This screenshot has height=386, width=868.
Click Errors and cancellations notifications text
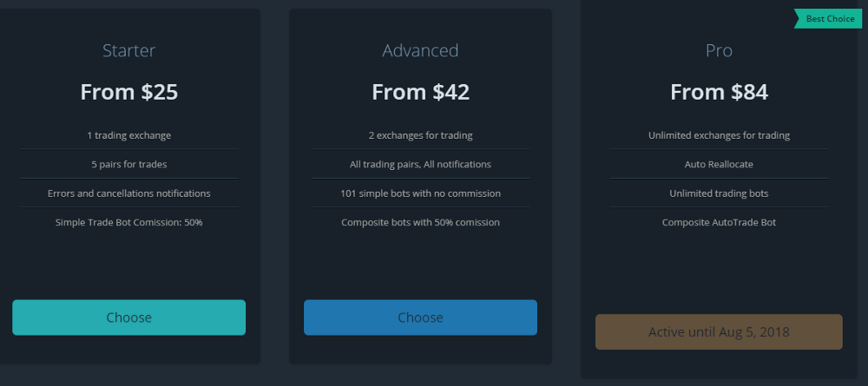click(129, 193)
